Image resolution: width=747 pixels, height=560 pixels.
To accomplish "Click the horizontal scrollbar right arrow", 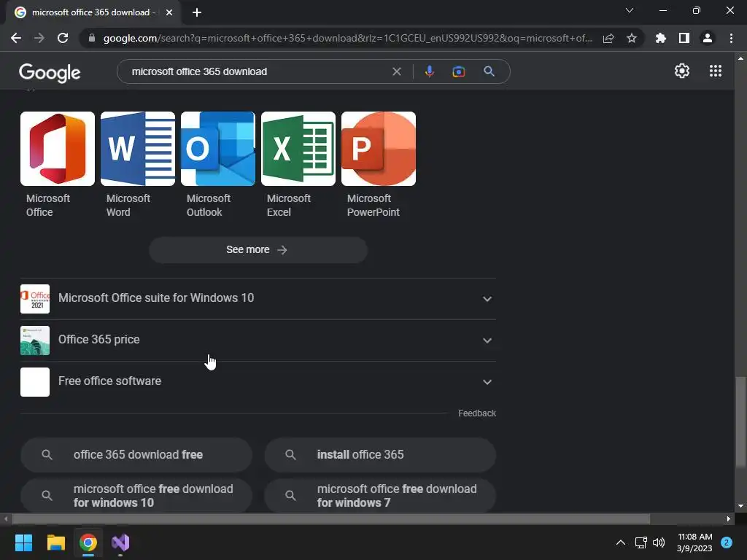I will click(x=729, y=518).
